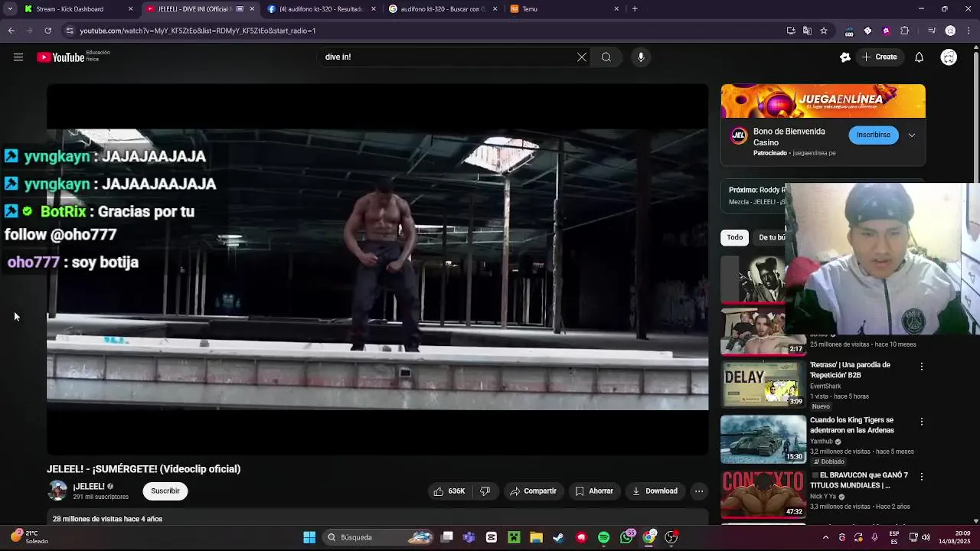Open YouTube notifications bell
Screen dimensions: 980x551
(x=919, y=57)
